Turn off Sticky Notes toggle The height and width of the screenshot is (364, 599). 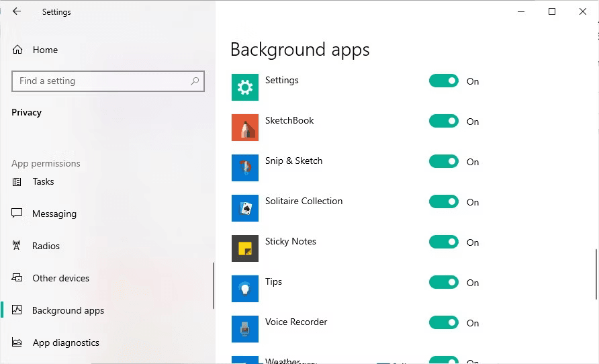click(443, 242)
